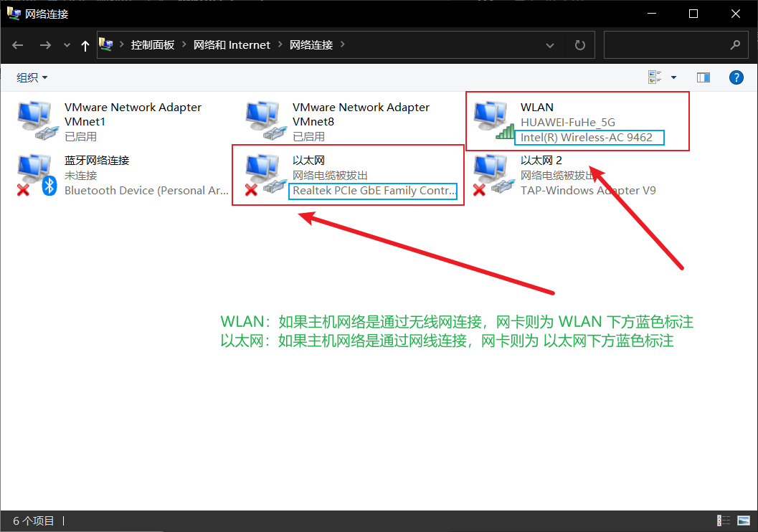Click the 网络连接 window title icon
This screenshot has height=532, width=758.
pyautogui.click(x=13, y=13)
